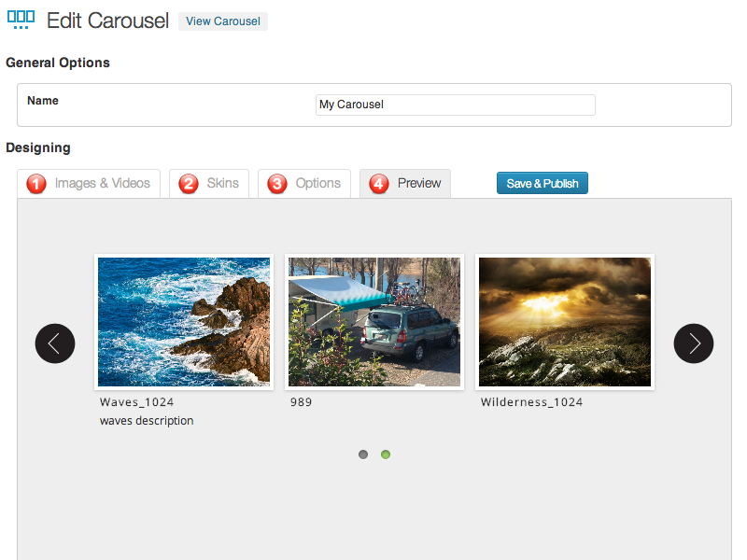Select the Wilderness sunset thumbnail
This screenshot has width=747, height=560.
point(565,322)
